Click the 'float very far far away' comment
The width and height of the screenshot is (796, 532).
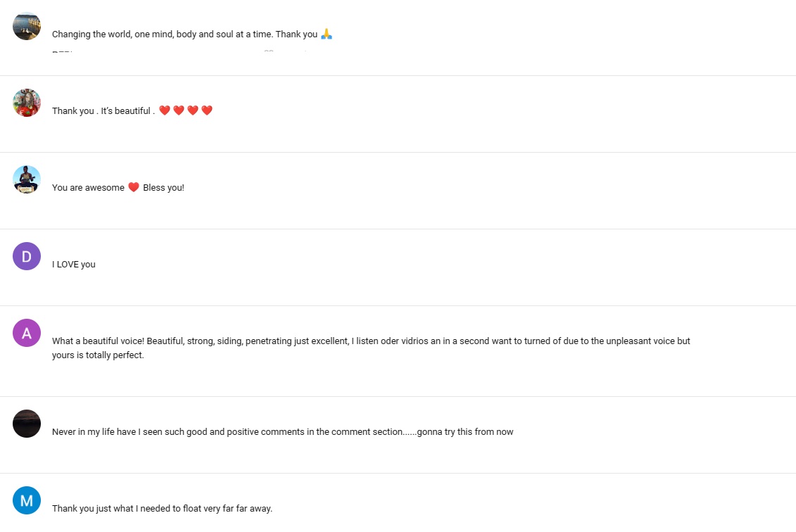click(162, 508)
